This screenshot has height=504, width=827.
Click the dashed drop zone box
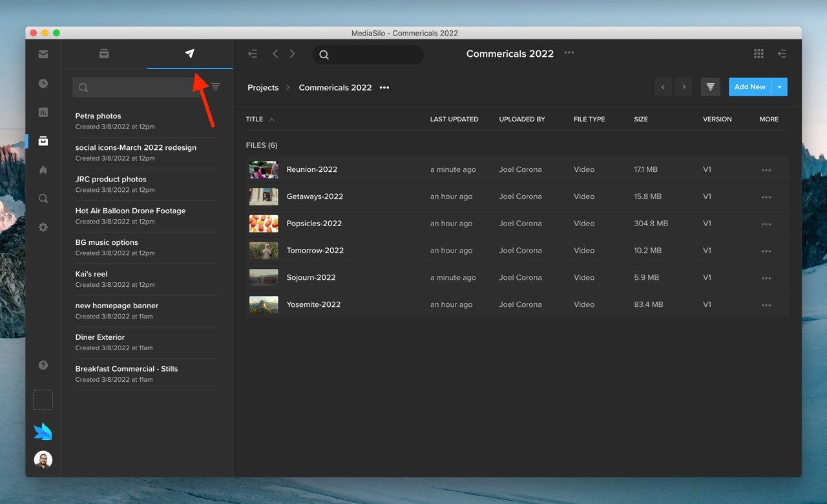point(43,400)
